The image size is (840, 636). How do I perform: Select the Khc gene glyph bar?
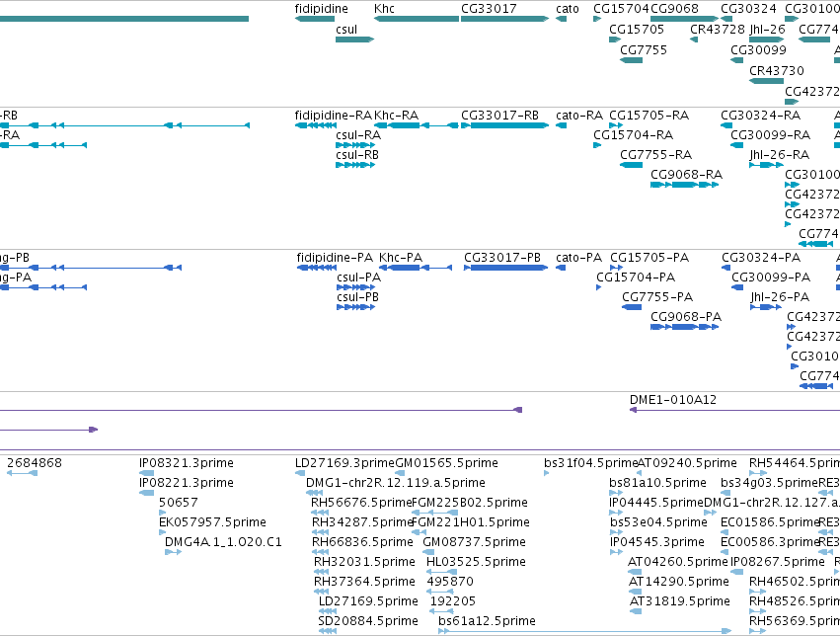tap(417, 19)
